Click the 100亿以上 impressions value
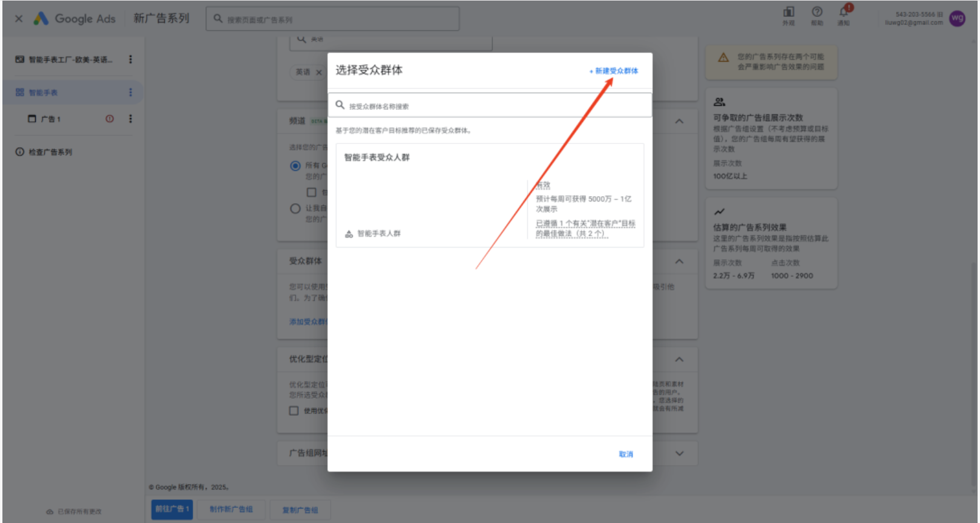 [x=730, y=176]
